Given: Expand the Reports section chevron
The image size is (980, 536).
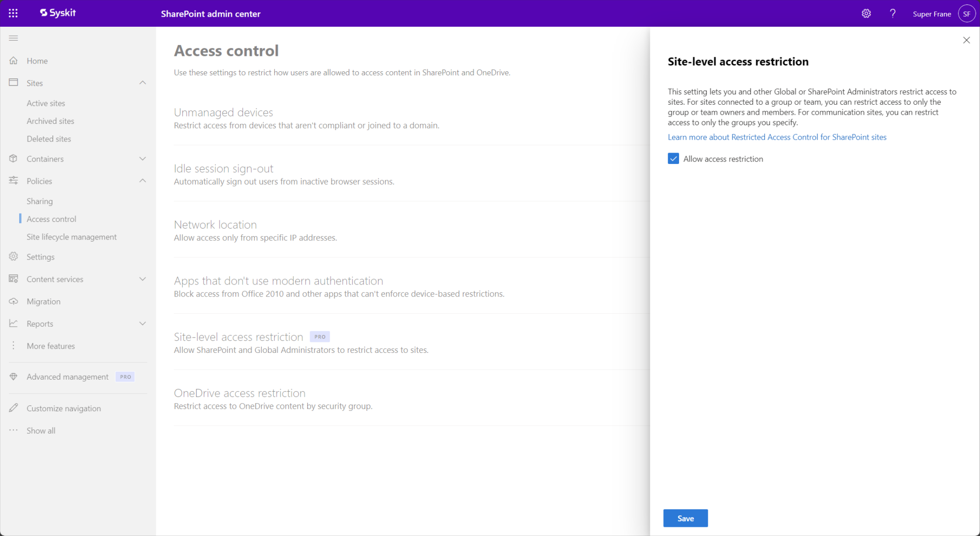Looking at the screenshot, I should point(142,323).
